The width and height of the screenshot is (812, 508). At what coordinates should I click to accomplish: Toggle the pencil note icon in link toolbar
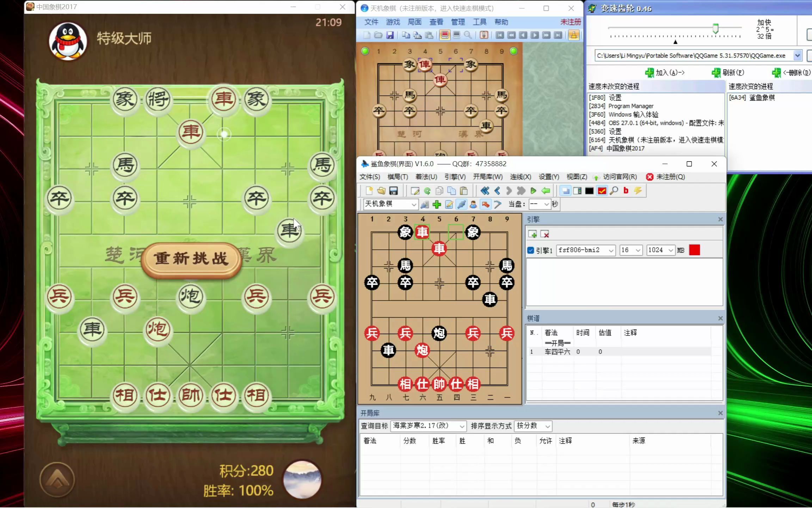(x=449, y=204)
